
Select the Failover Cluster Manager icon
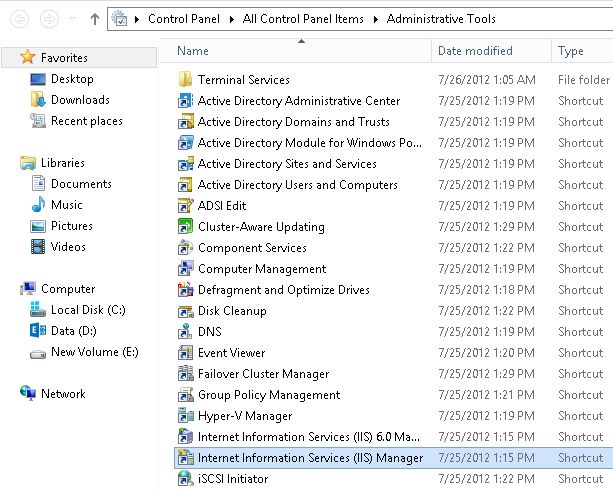(x=185, y=374)
